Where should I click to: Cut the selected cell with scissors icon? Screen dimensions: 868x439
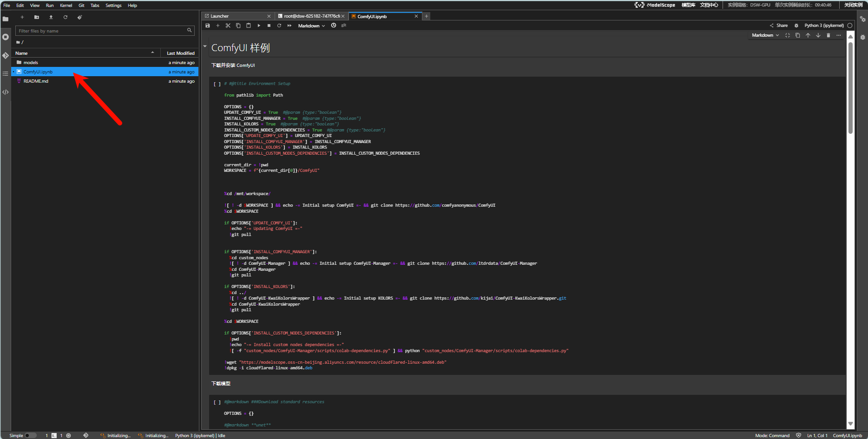pos(228,26)
